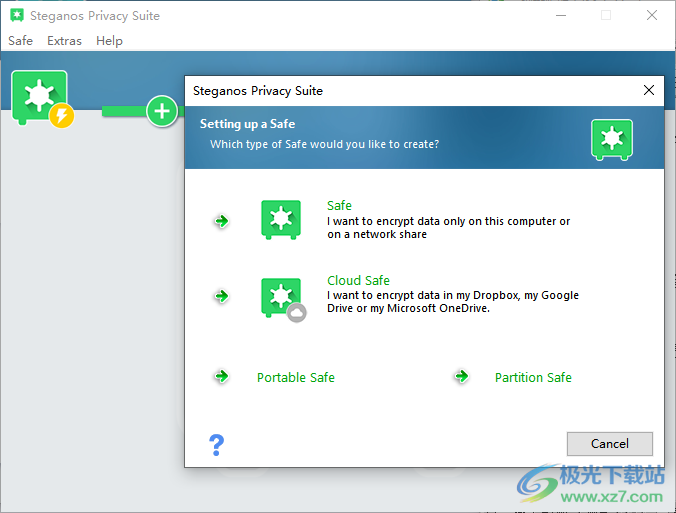Click the green safe icon for Safe
Image resolution: width=676 pixels, height=513 pixels.
[281, 220]
